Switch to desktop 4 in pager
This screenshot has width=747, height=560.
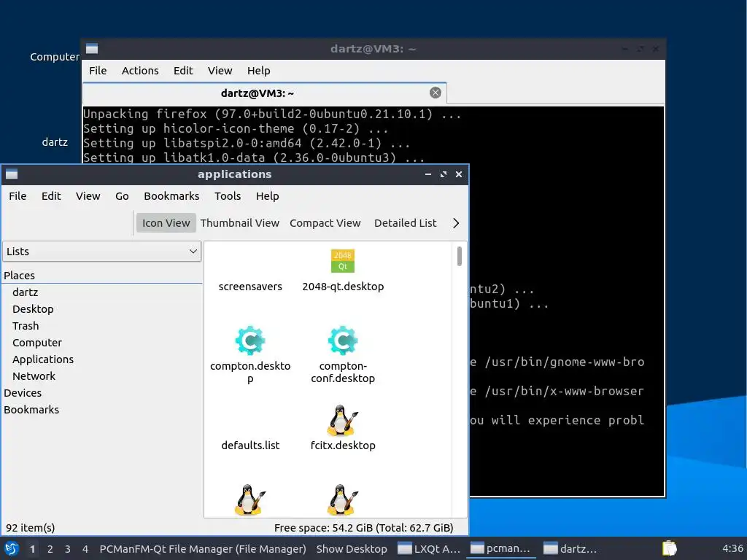point(85,549)
